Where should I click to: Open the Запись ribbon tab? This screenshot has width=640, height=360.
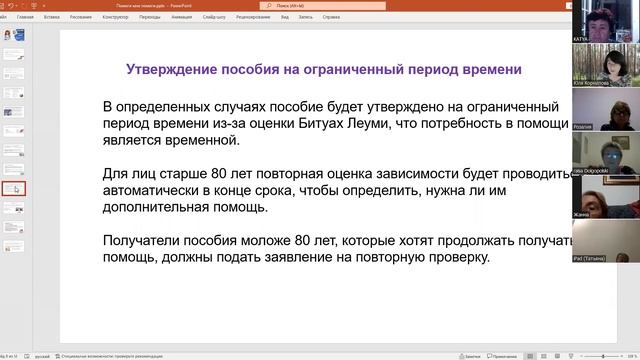[x=305, y=17]
